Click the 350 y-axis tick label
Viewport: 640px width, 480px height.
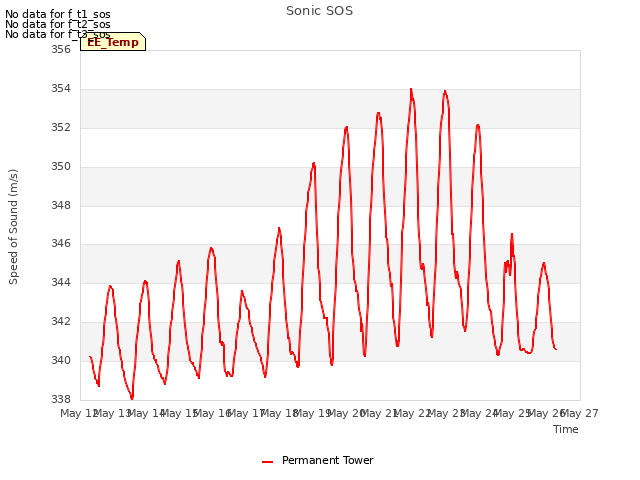tap(61, 167)
